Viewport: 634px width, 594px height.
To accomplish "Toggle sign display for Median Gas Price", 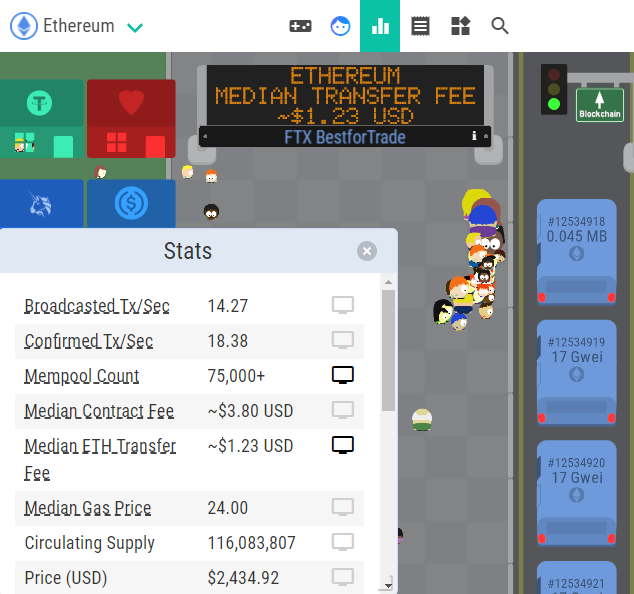I will click(343, 507).
